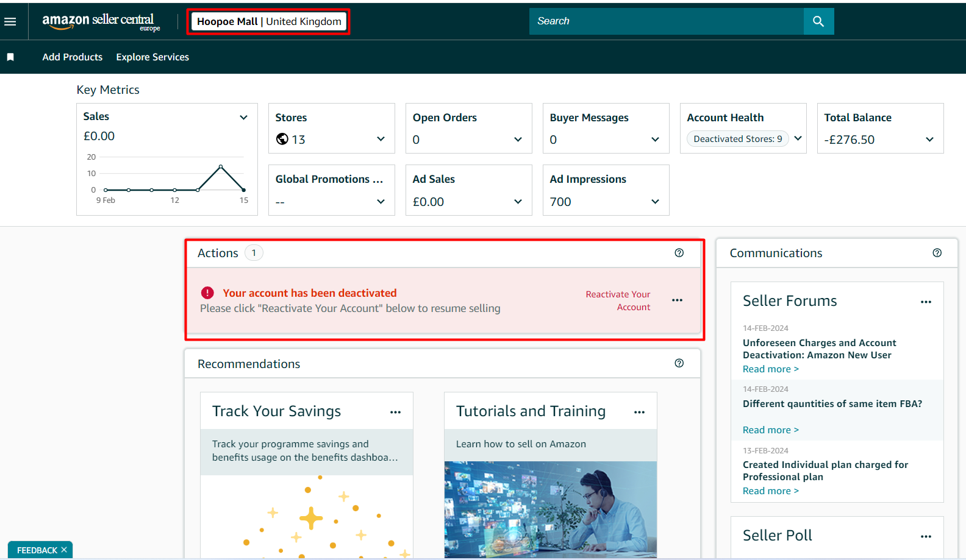Image resolution: width=966 pixels, height=560 pixels.
Task: Click the Track Your Savings card title
Action: point(276,411)
